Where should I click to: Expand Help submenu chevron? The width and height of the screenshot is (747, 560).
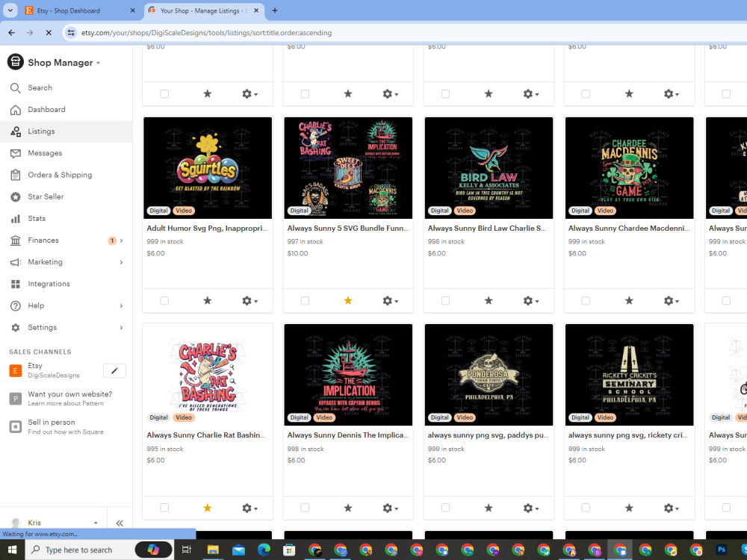pos(122,305)
